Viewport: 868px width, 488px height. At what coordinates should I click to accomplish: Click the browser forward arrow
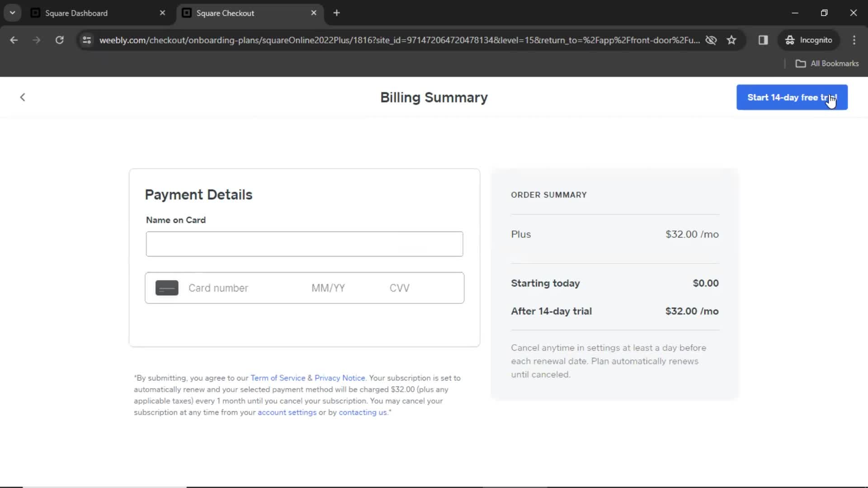[37, 40]
